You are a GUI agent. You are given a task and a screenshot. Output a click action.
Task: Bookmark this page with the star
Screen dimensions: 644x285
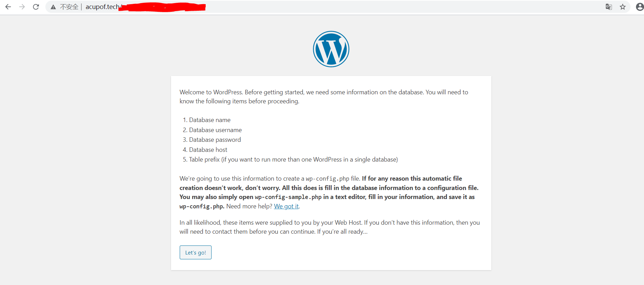623,7
